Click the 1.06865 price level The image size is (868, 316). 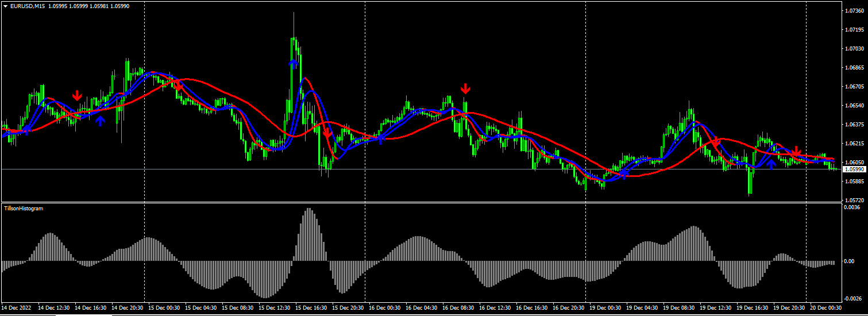[x=853, y=68]
